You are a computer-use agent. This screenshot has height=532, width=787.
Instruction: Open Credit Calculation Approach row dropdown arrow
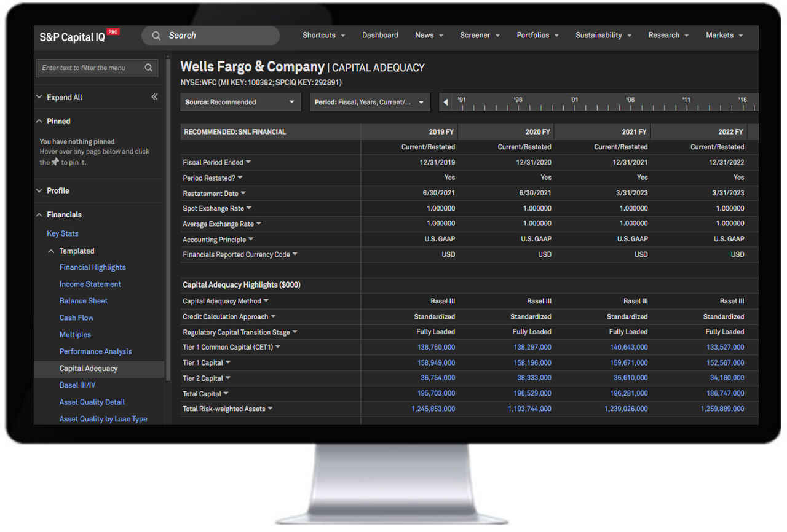[274, 316]
